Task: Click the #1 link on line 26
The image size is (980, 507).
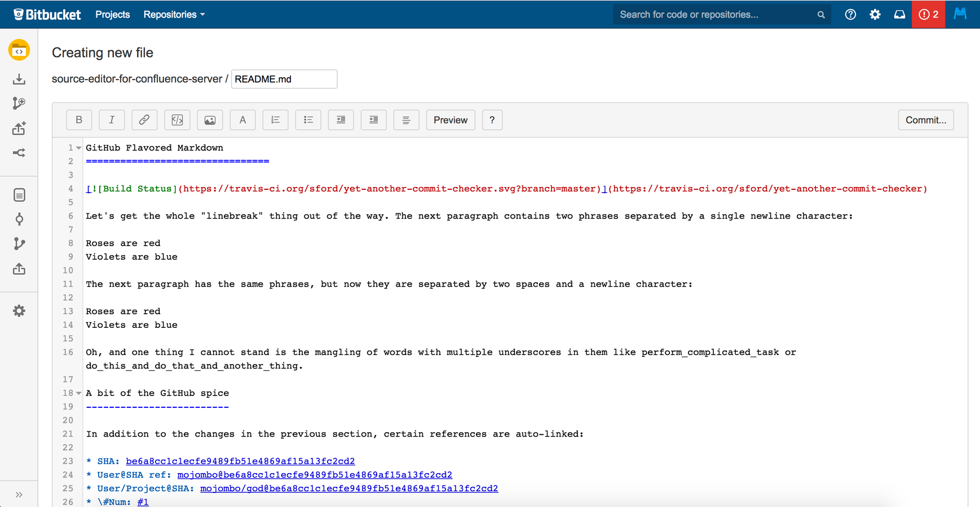Action: tap(143, 502)
